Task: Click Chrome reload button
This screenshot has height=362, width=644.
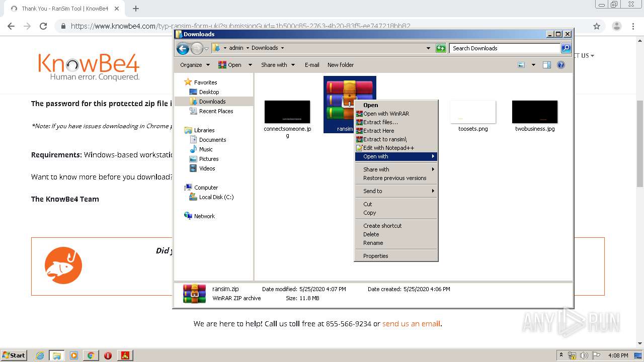Action: 43,26
